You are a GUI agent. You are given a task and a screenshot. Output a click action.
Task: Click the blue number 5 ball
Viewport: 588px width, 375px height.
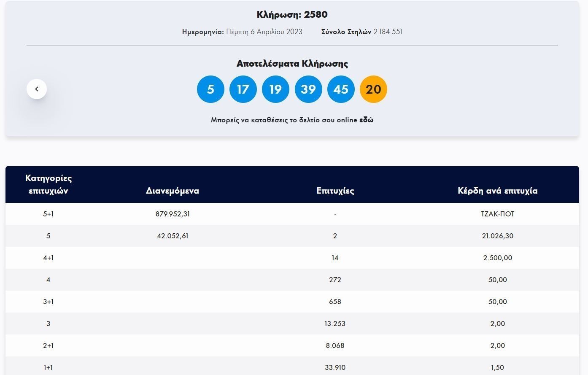210,89
